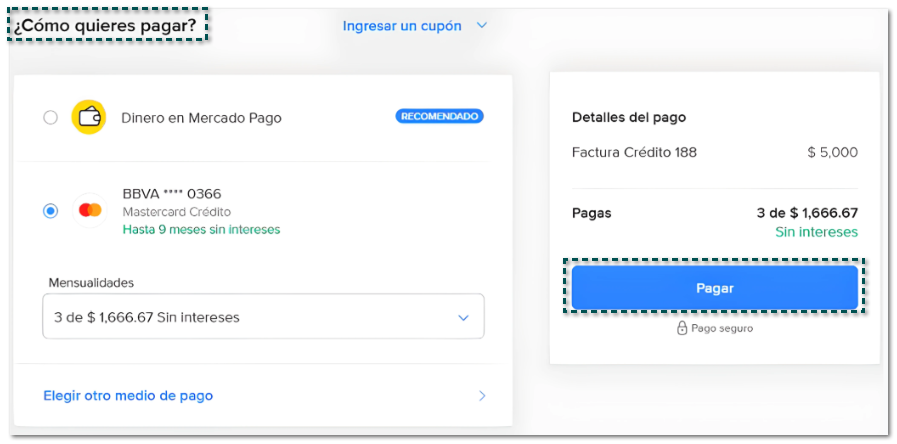Select the BBVA Mastercard radio button
The image size is (897, 444).
(51, 210)
